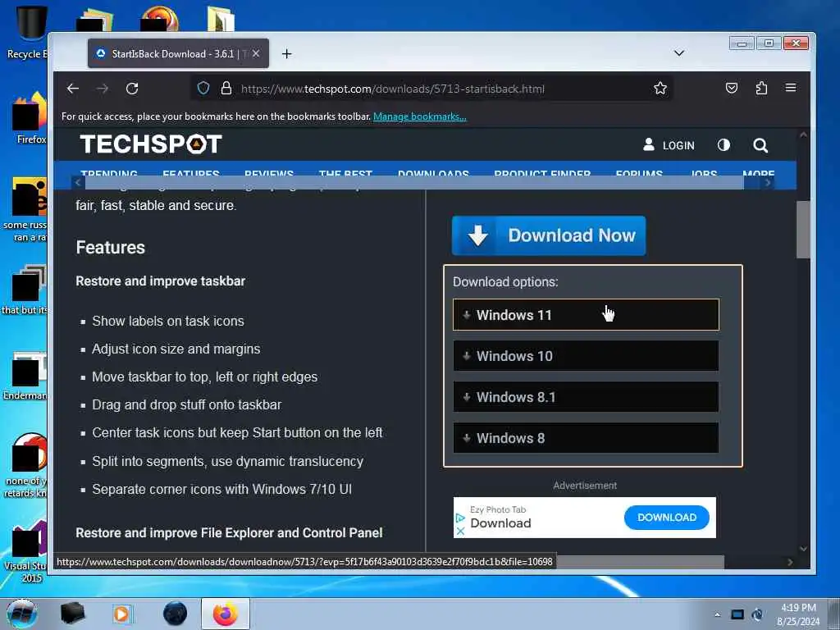Reload the page with the refresh icon
The image size is (840, 630).
132,89
